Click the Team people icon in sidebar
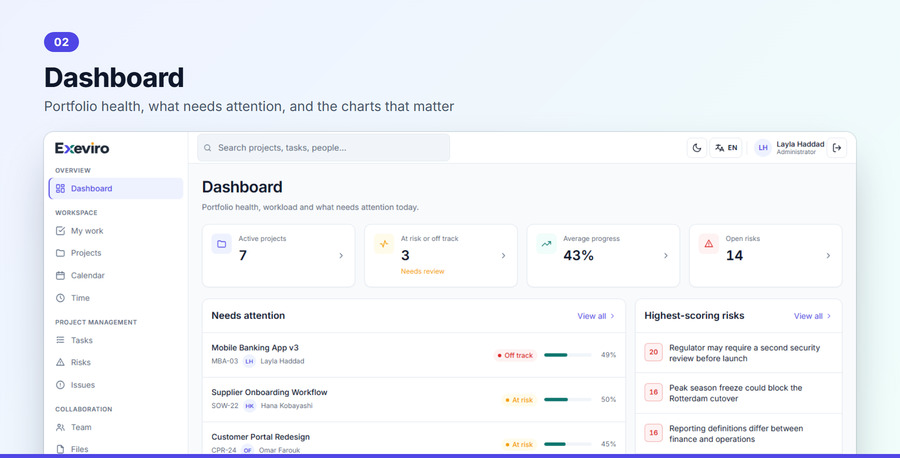 [x=60, y=428]
